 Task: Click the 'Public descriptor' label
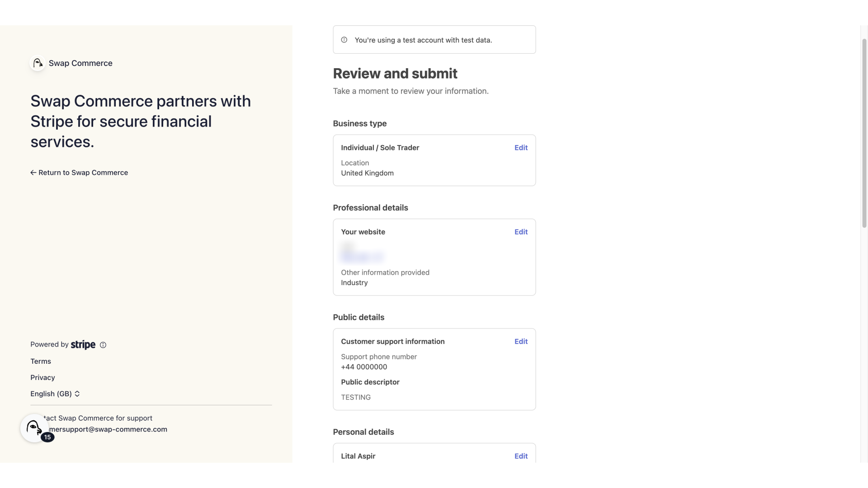point(370,382)
